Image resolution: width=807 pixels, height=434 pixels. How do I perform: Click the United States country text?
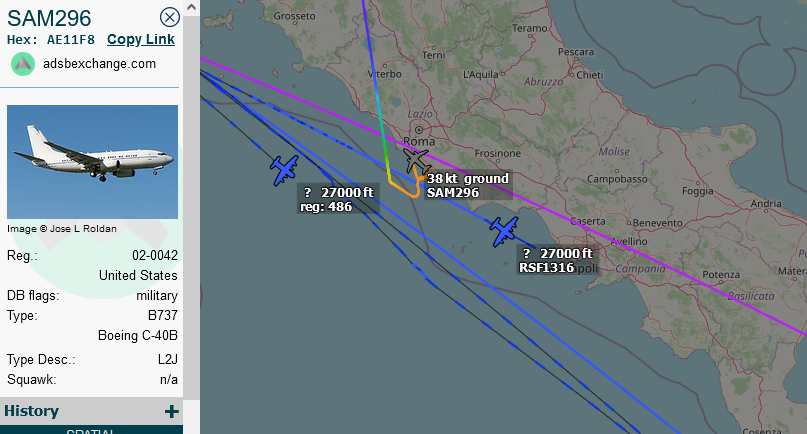coord(138,275)
